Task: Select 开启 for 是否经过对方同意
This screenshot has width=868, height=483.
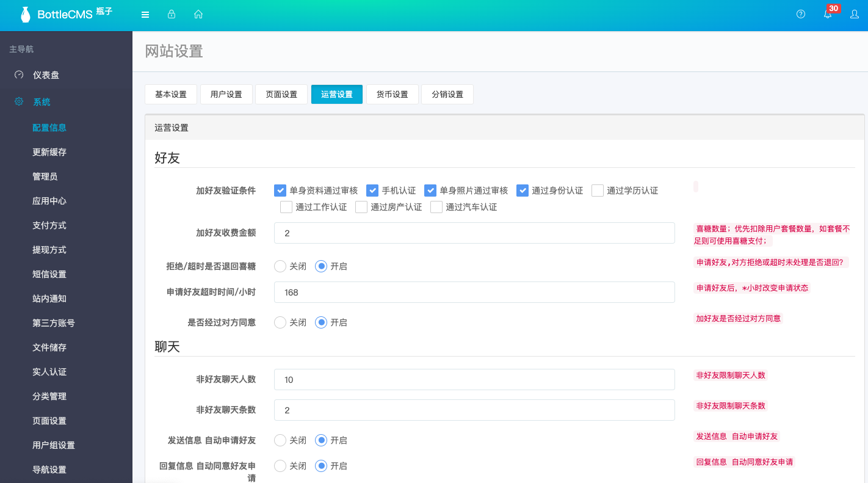Action: click(x=321, y=322)
